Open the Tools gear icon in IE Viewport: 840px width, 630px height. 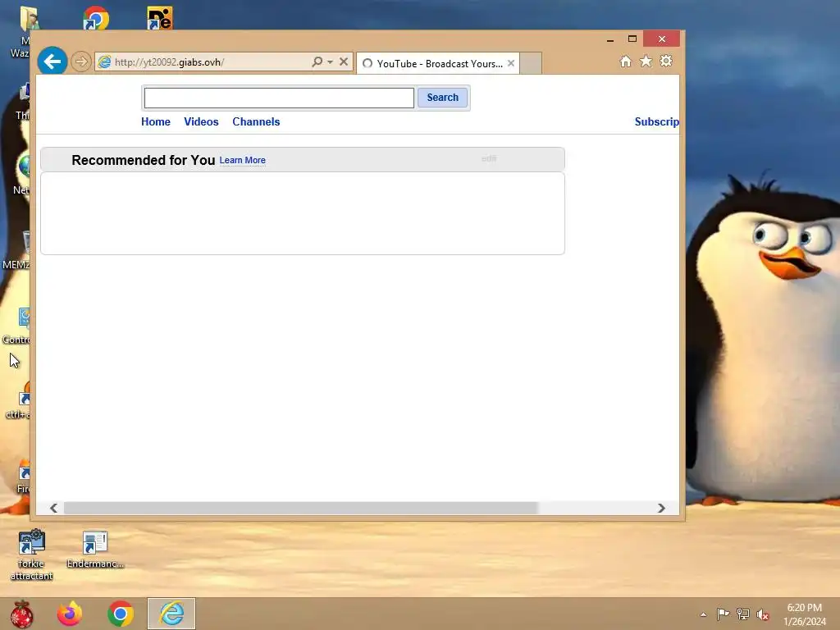[666, 61]
